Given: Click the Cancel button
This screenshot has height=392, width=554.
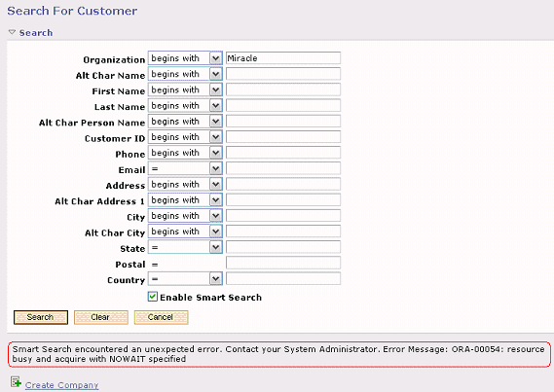Looking at the screenshot, I should (161, 317).
